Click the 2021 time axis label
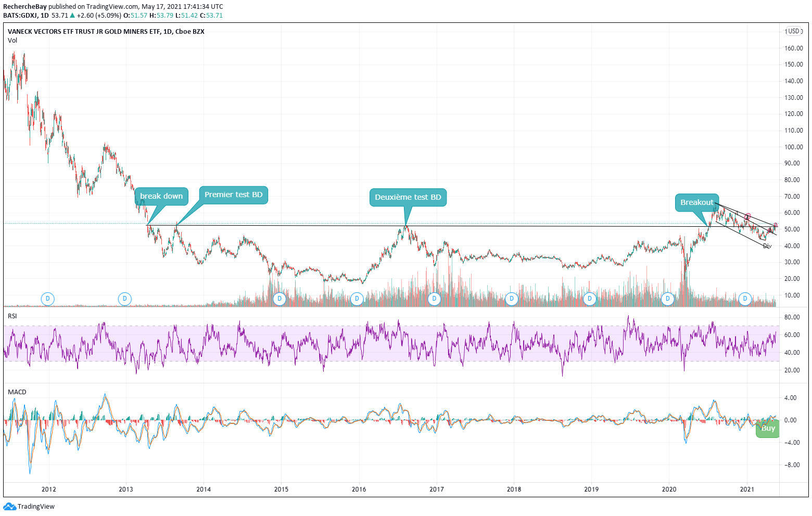This screenshot has width=812, height=516. (x=747, y=489)
